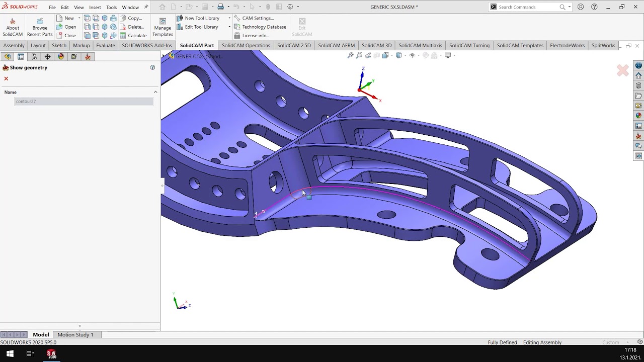Screen dimensions: 644x362
Task: Open Browse Recent Parts
Action: pyautogui.click(x=40, y=27)
